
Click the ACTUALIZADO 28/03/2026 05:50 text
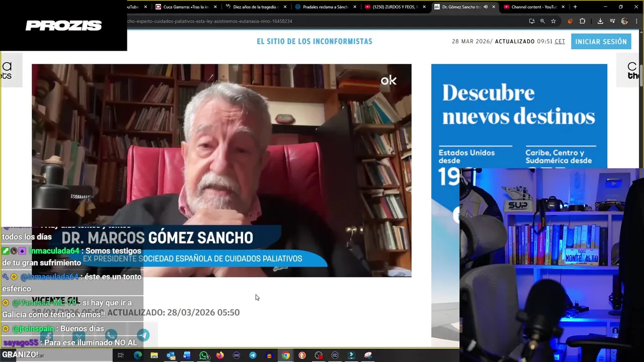tap(173, 312)
